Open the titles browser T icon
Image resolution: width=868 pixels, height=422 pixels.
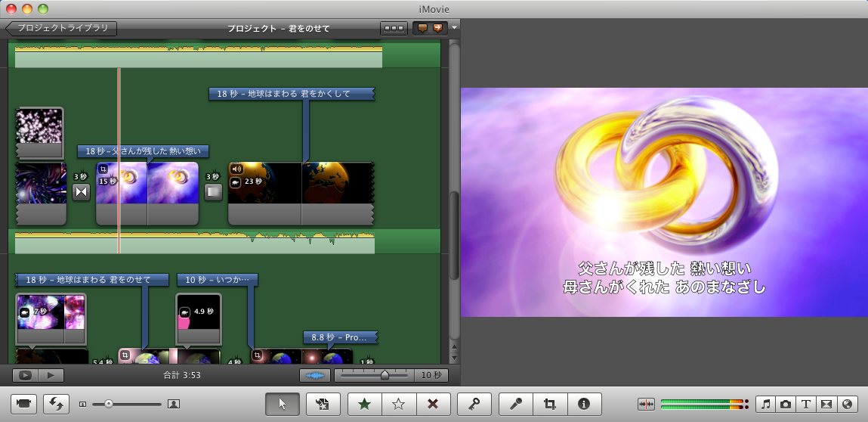[x=806, y=405]
